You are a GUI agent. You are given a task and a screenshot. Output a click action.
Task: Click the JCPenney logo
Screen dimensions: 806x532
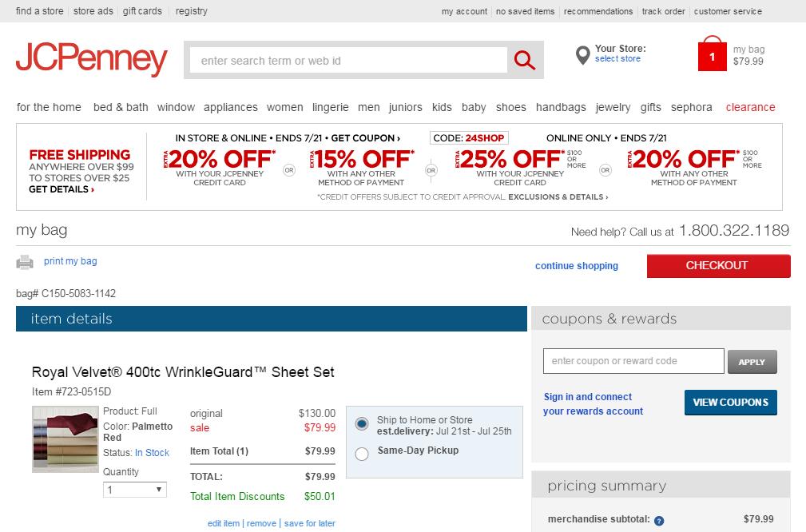[x=91, y=58]
